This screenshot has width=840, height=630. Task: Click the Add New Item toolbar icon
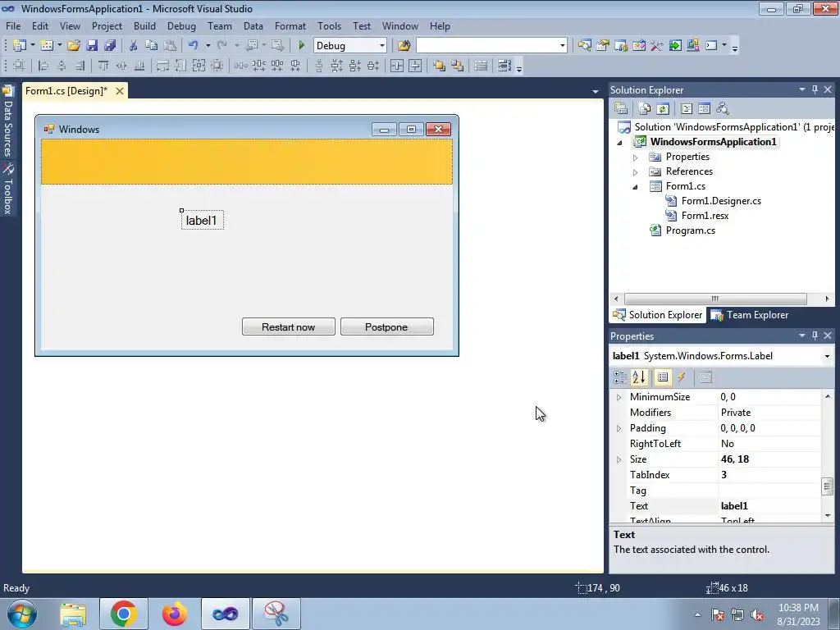click(46, 46)
